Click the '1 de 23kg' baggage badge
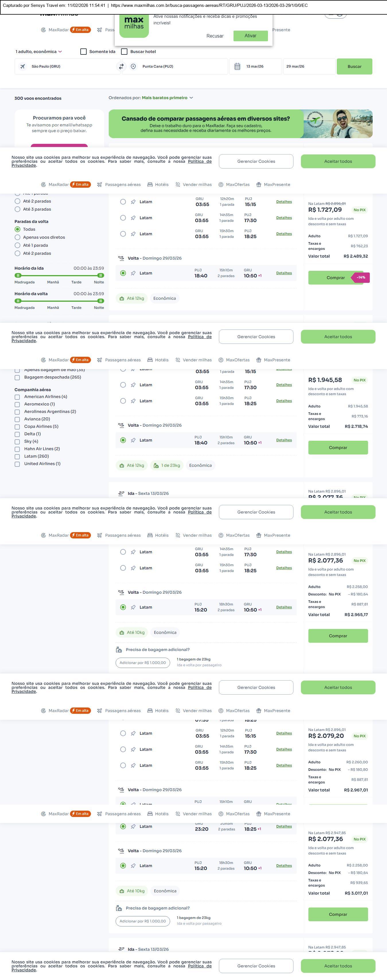The image size is (387, 980). click(x=167, y=465)
